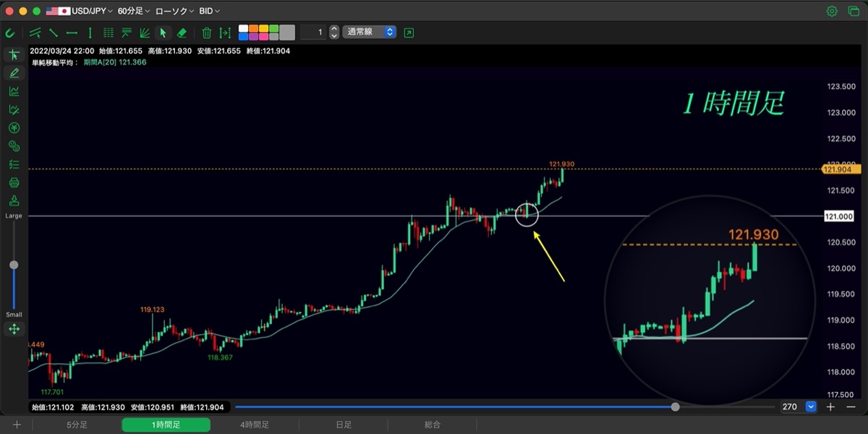Choose the Fibonacci grid tool
Image resolution: width=868 pixels, height=434 pixels.
point(109,33)
